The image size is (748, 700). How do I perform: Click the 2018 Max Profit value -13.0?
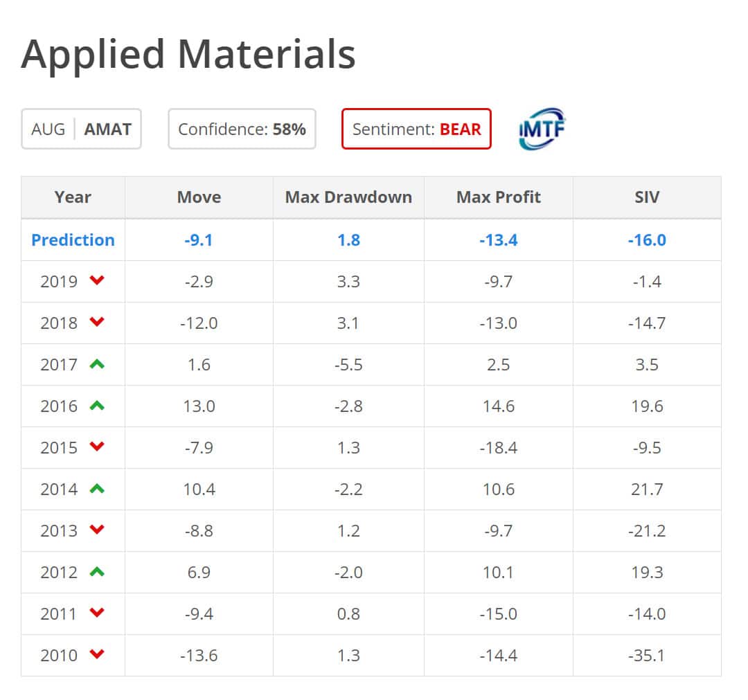tap(499, 323)
